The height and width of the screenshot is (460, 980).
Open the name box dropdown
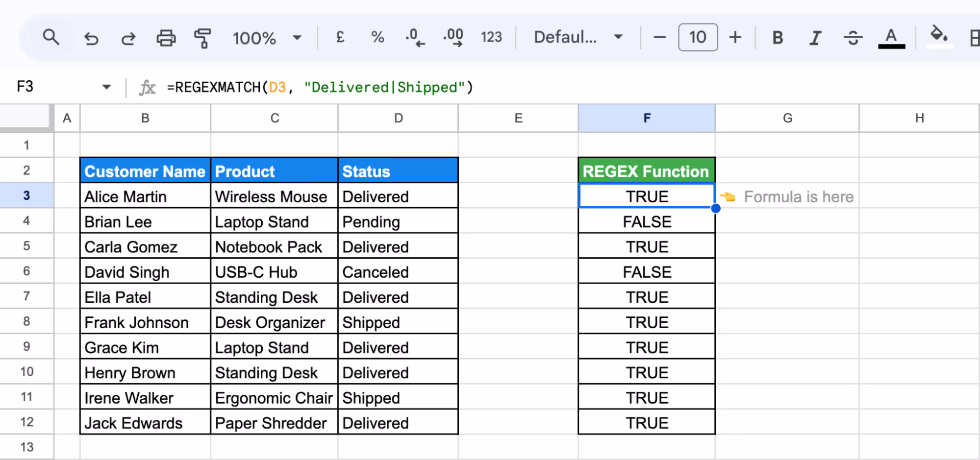107,87
